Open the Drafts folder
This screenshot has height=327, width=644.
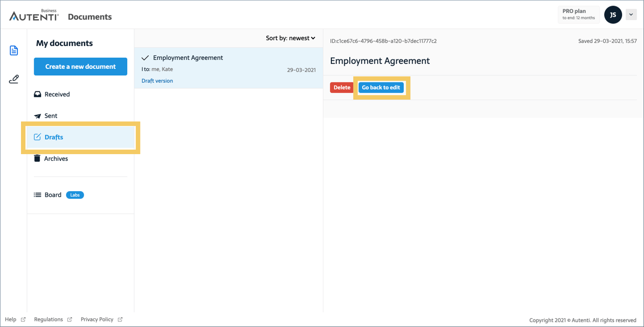[x=53, y=137]
